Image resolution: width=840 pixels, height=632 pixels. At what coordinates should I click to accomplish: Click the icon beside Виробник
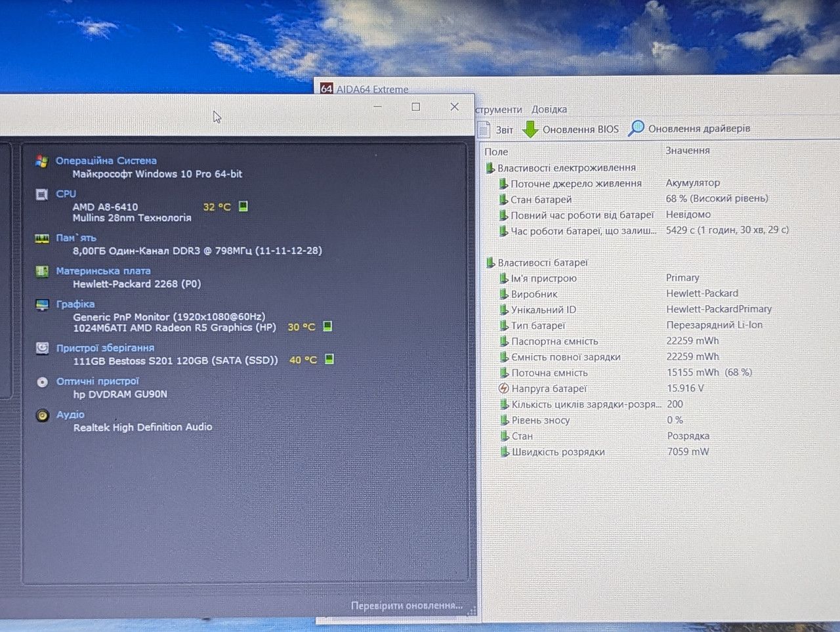tap(503, 294)
